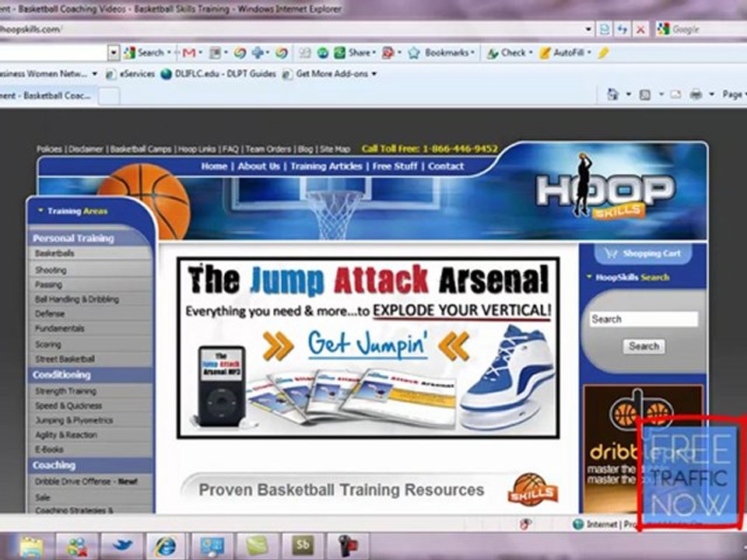Open the blue bird app on the taskbar
This screenshot has width=747, height=560.
122,546
